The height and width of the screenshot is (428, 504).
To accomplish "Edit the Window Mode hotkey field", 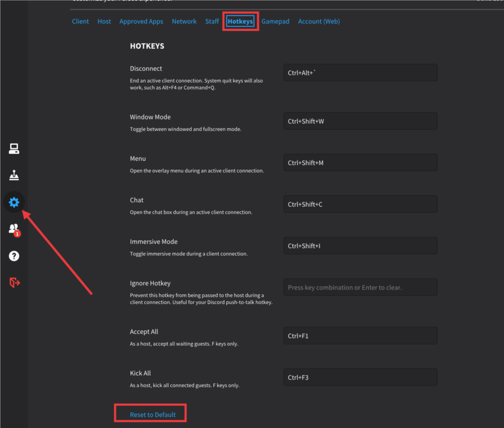I will click(360, 121).
